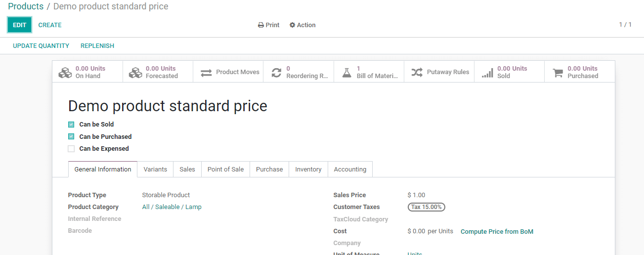644x255 pixels.
Task: Click the Putaway Rules shuffle icon
Action: coord(417,73)
